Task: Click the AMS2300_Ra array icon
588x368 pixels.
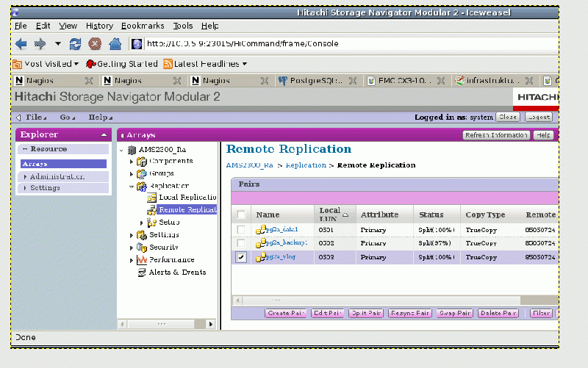Action: tap(132, 150)
